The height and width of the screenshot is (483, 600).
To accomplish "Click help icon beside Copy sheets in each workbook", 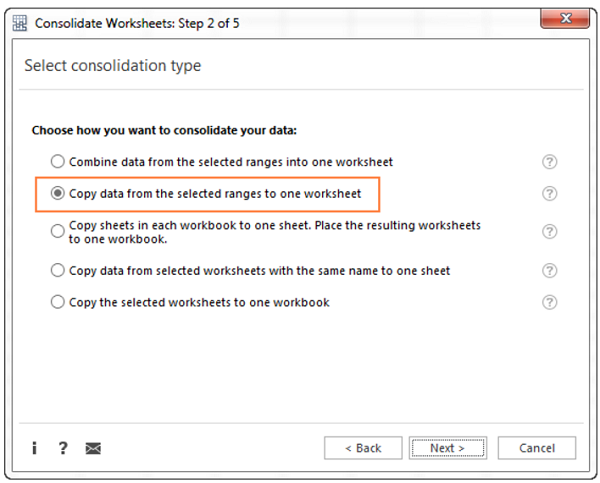I will click(549, 232).
